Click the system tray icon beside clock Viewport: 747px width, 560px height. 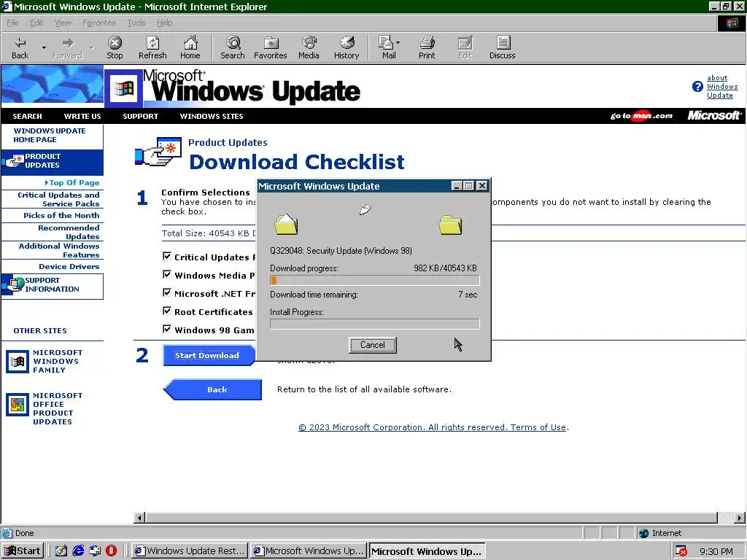tap(681, 551)
